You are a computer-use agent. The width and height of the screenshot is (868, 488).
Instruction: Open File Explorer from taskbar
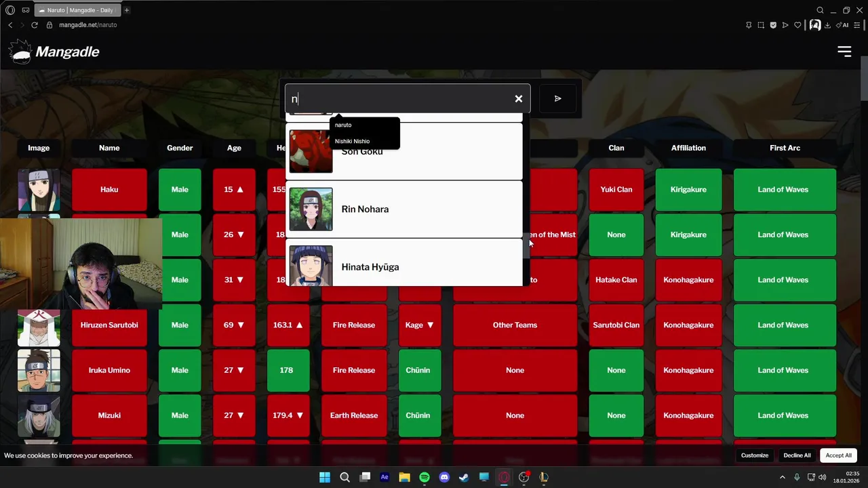404,477
